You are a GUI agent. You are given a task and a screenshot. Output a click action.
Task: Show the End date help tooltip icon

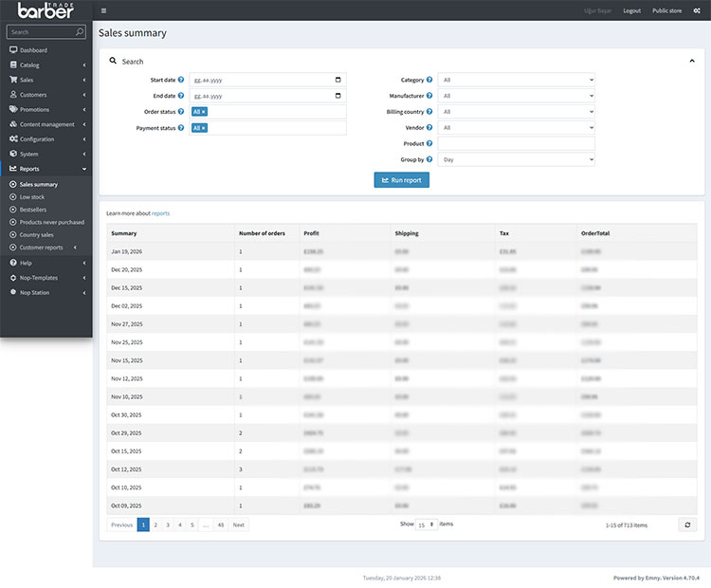[x=181, y=96]
